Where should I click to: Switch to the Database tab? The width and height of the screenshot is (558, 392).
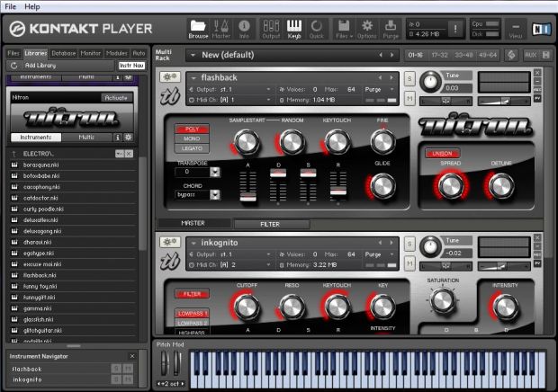point(64,53)
